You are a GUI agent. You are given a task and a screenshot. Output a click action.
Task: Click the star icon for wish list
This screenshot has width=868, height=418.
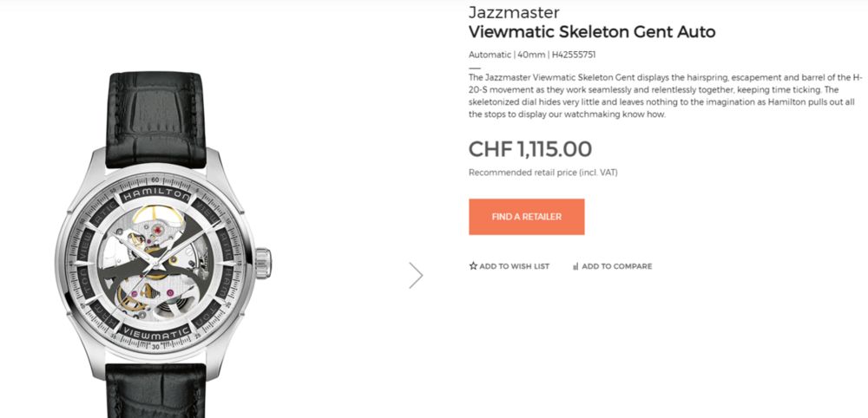click(x=473, y=266)
